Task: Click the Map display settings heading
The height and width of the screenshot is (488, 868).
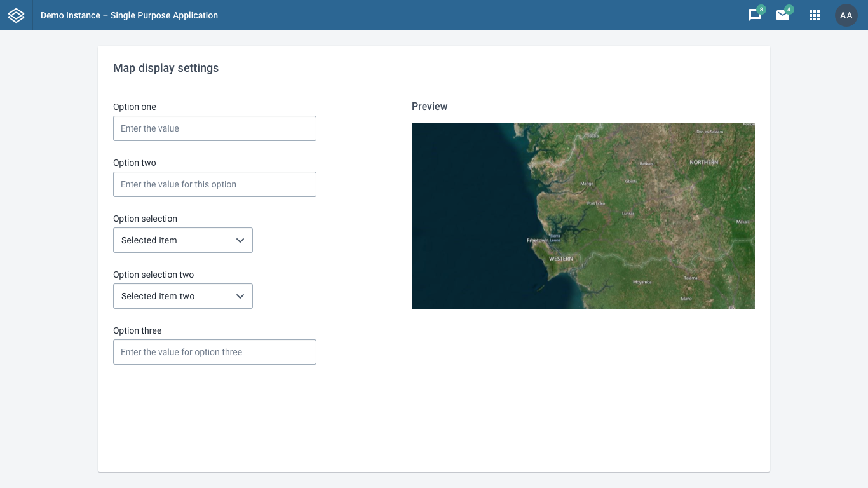Action: [165, 68]
